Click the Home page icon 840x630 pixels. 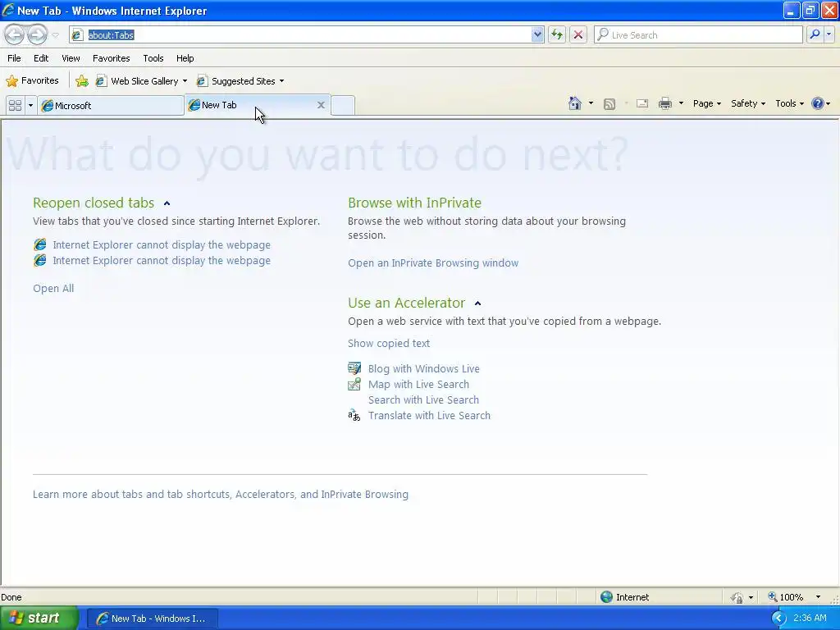point(575,103)
